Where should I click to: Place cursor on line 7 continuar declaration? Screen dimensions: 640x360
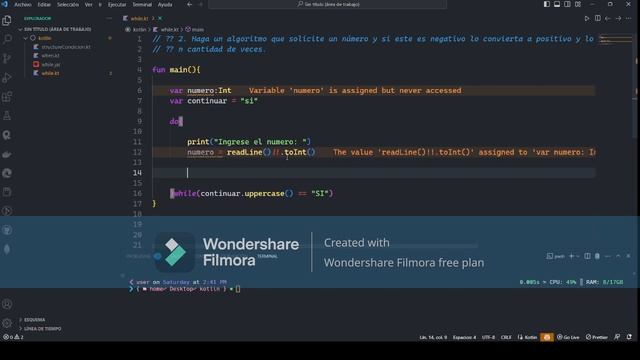(213, 101)
